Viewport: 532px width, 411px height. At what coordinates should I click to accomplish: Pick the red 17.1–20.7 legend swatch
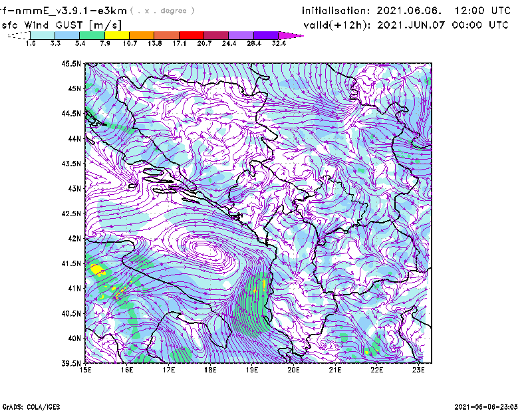click(x=192, y=35)
